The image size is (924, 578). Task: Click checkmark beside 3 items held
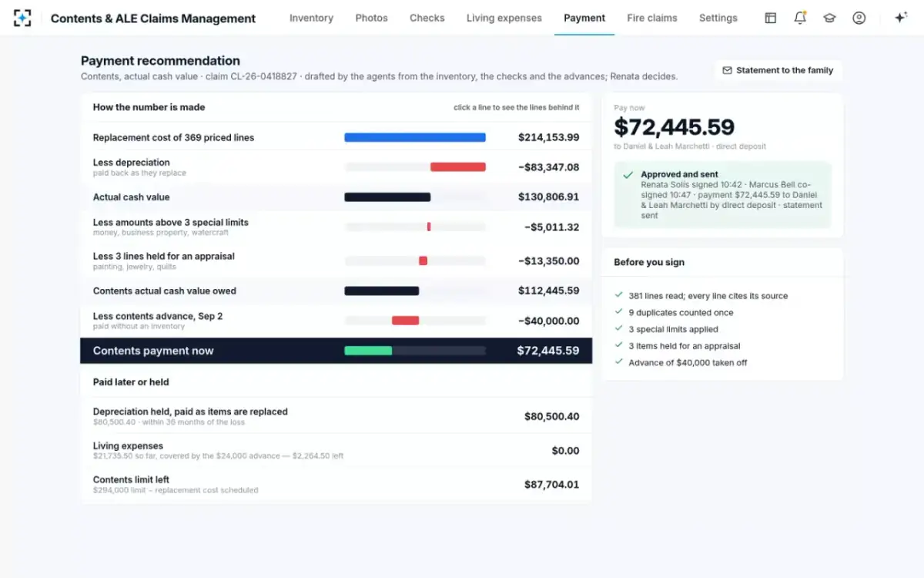click(619, 346)
